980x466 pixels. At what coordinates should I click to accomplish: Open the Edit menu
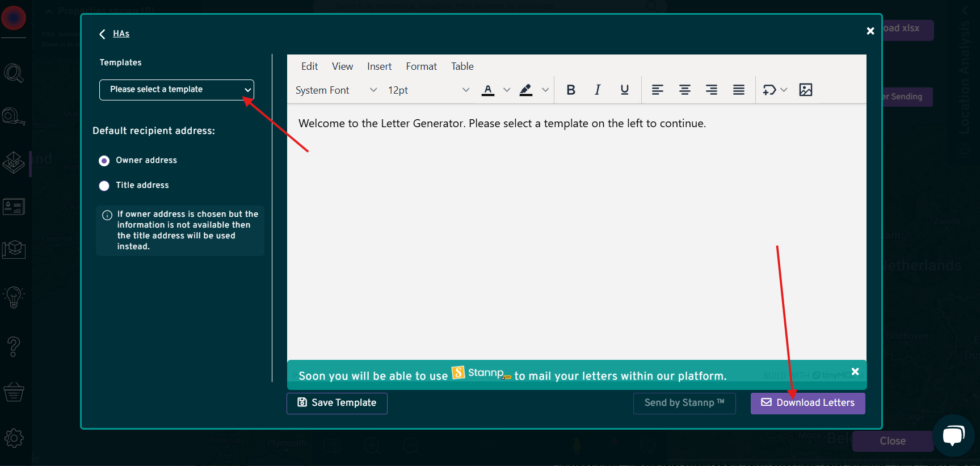(x=309, y=66)
